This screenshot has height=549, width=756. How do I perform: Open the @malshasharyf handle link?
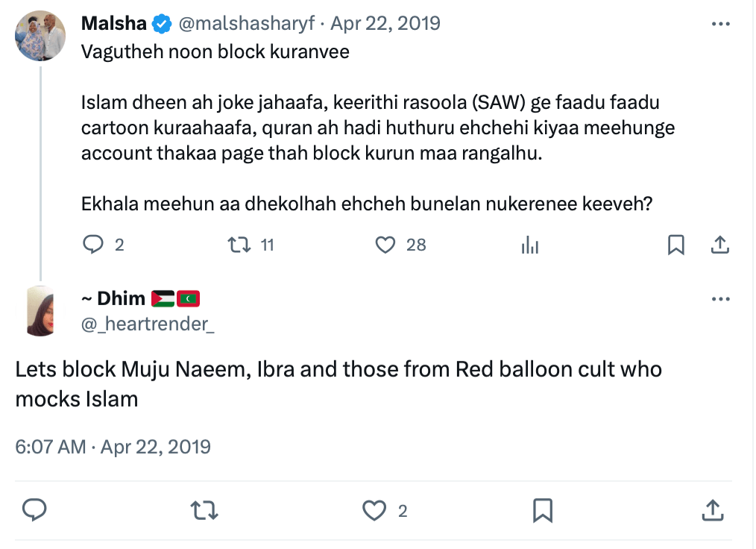coord(248,24)
